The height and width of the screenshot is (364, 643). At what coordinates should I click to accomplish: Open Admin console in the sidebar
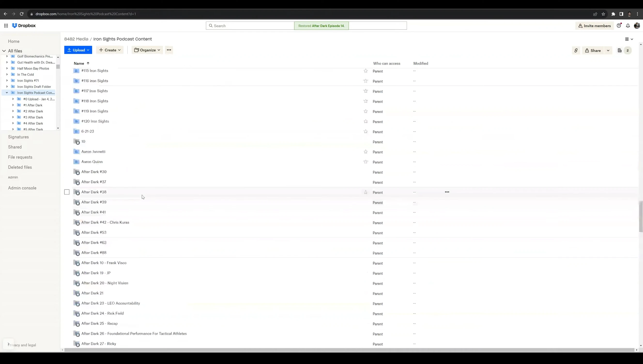[22, 188]
